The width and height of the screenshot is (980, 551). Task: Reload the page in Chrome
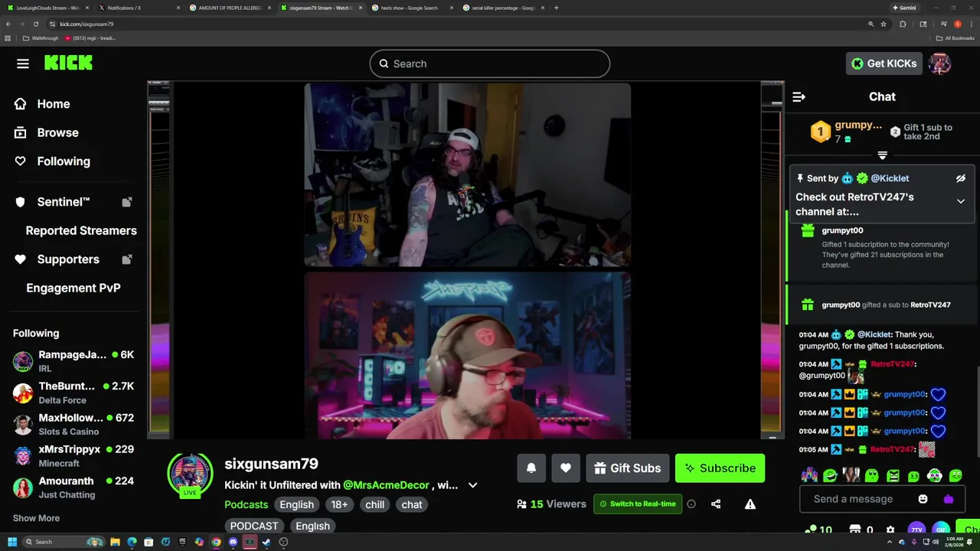35,24
